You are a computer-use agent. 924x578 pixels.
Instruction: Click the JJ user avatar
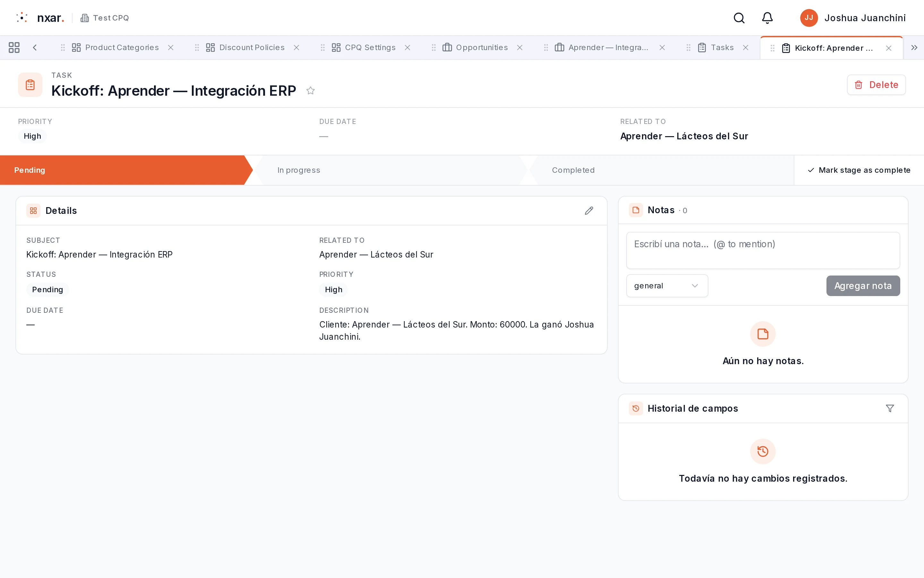[x=809, y=18]
